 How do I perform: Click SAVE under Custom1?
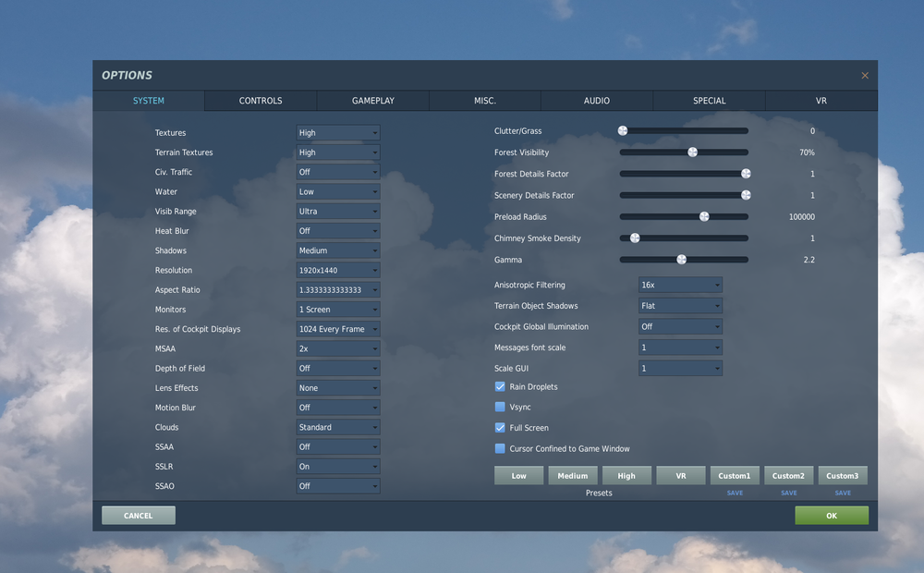tap(735, 493)
